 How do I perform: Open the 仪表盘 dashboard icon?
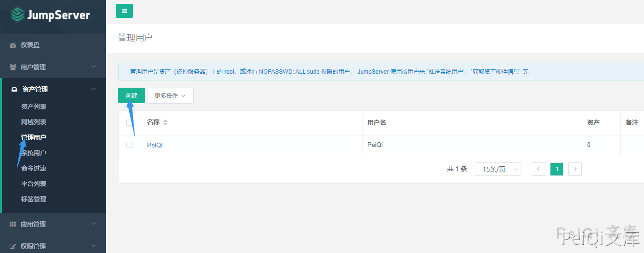point(13,45)
